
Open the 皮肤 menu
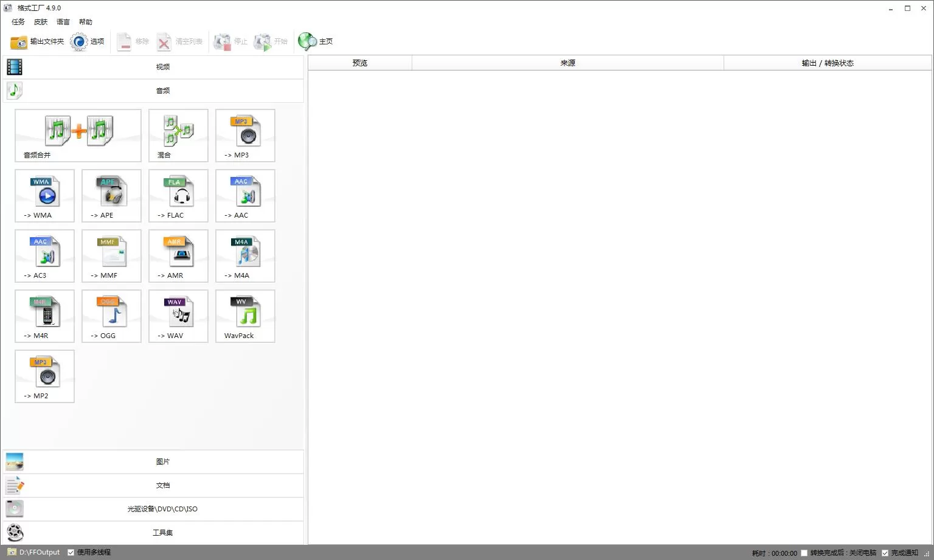click(41, 22)
